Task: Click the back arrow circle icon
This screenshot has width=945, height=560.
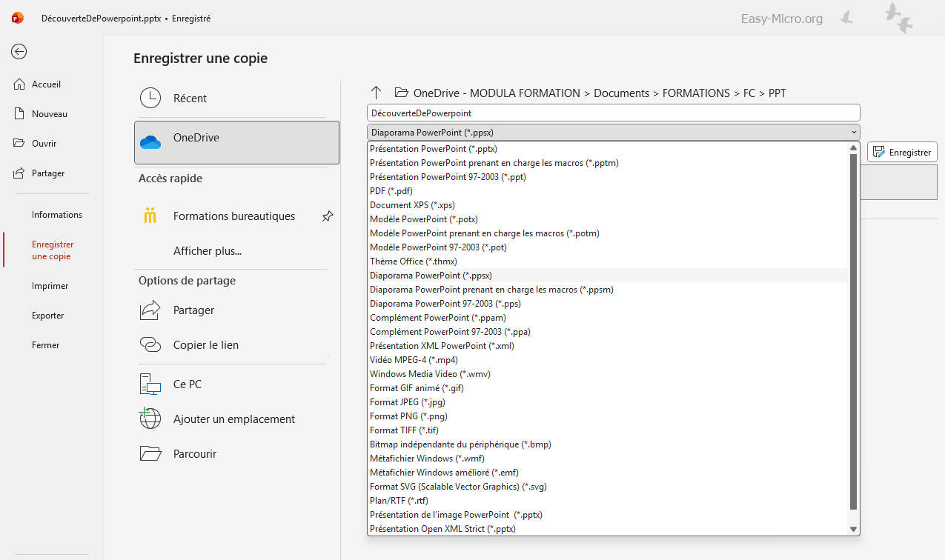Action: 19,51
